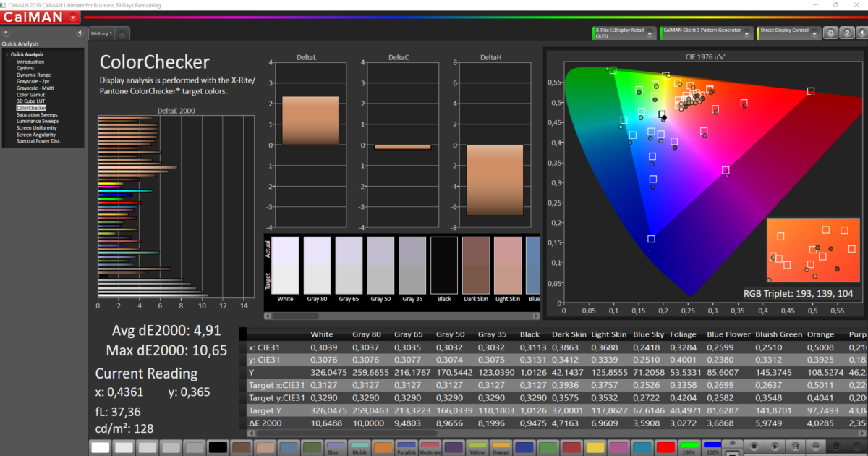868x456 pixels.
Task: Click the Gray 50 comparison patch
Action: (380, 265)
